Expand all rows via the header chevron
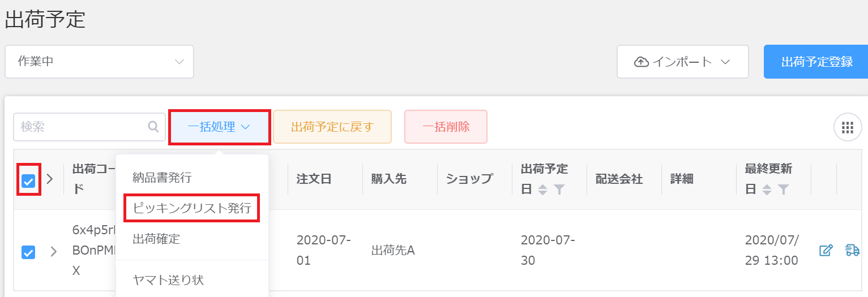Image resolution: width=868 pixels, height=297 pixels. tap(50, 179)
